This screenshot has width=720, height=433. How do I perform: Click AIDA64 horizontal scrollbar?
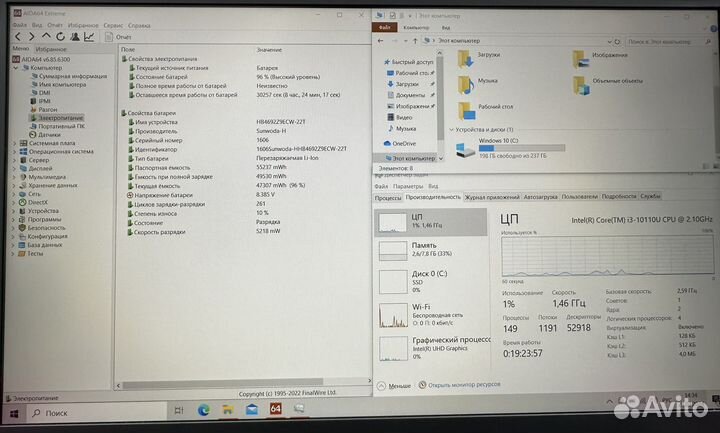tap(223, 382)
